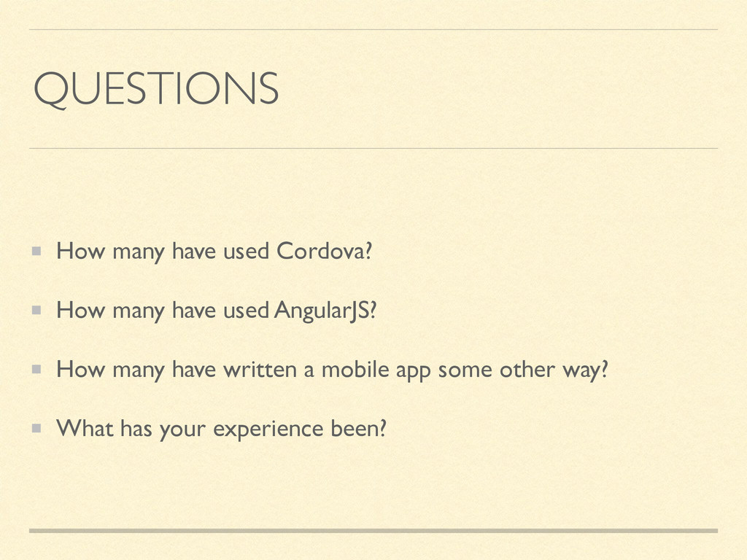Screen dimensions: 747x560
Task: Click the bullet marker before the Cordova question
Action: point(36,251)
